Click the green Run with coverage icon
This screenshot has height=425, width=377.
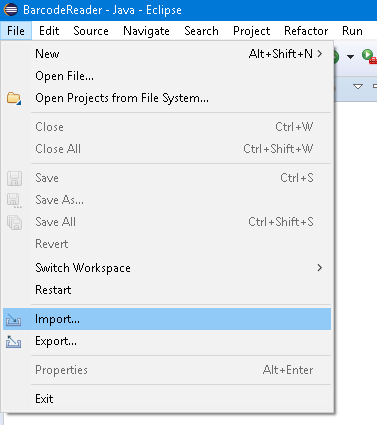point(369,56)
